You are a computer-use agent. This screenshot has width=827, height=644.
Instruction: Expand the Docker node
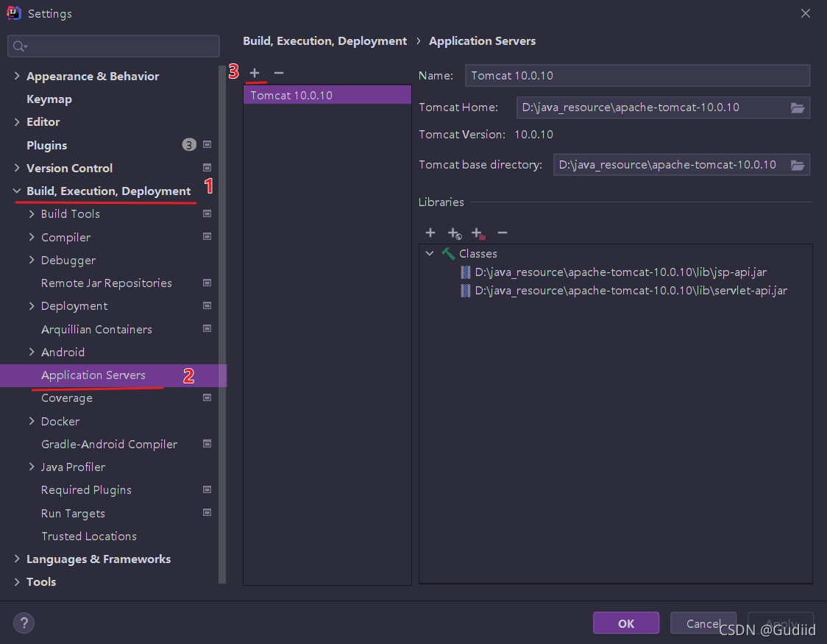32,421
